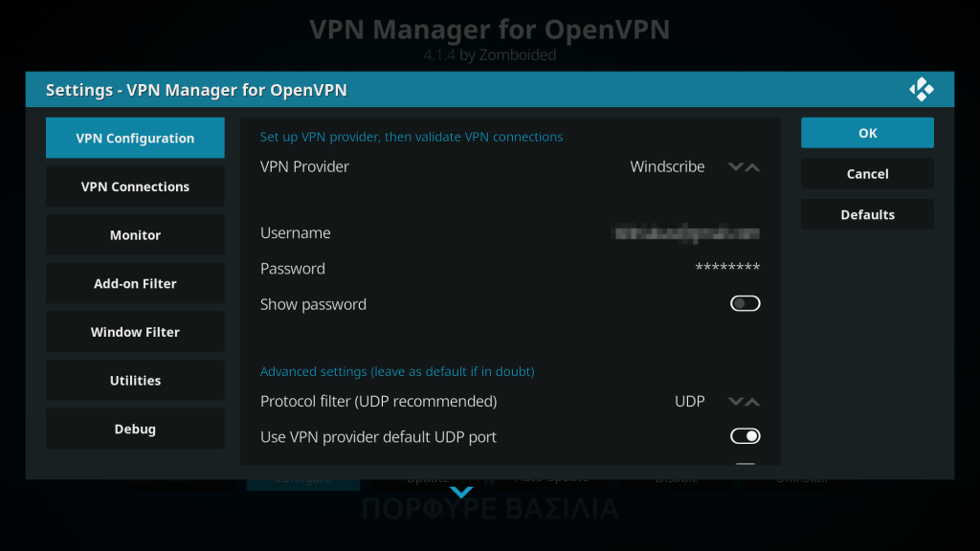This screenshot has width=980, height=551.
Task: Switch to VPN Connections category
Action: click(135, 187)
